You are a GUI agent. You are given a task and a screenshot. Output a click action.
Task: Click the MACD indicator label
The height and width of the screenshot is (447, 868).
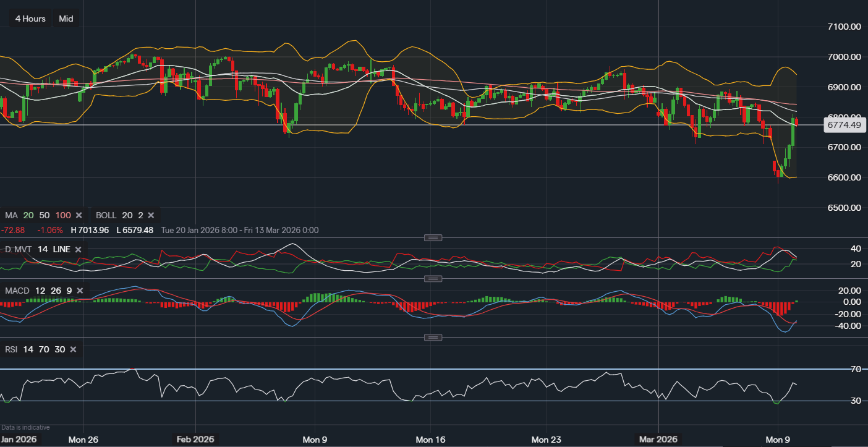click(x=17, y=291)
